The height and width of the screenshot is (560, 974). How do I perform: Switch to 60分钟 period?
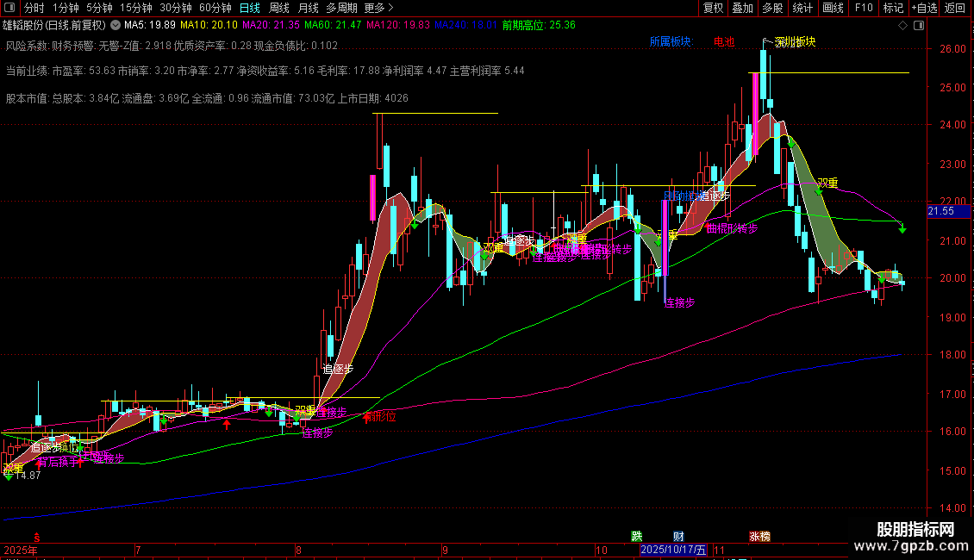(215, 8)
